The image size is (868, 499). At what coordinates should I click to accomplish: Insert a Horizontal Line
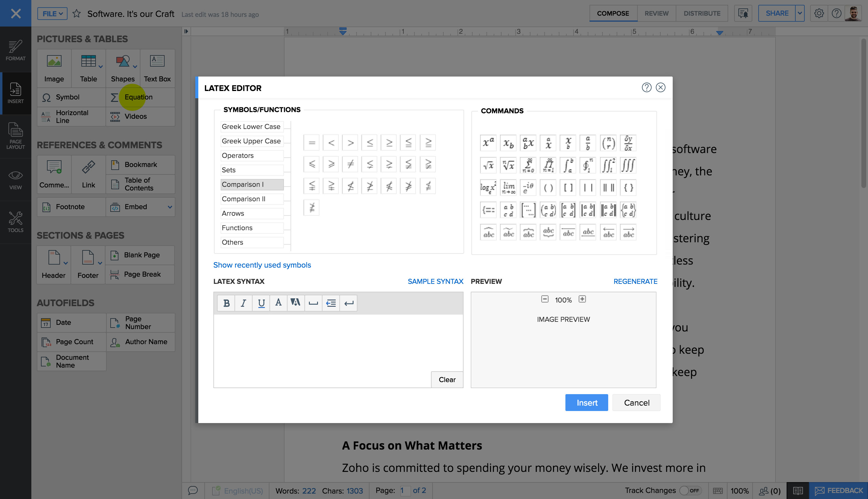tap(72, 116)
